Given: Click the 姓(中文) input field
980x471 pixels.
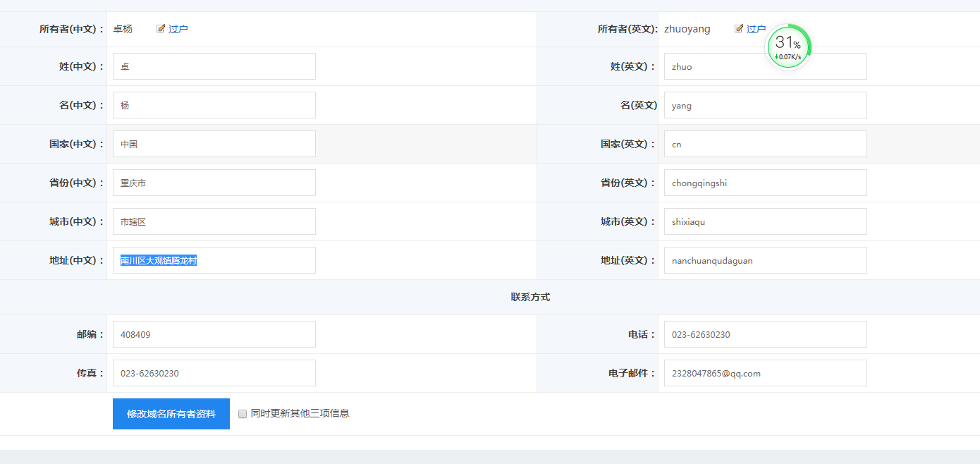Looking at the screenshot, I should (214, 66).
